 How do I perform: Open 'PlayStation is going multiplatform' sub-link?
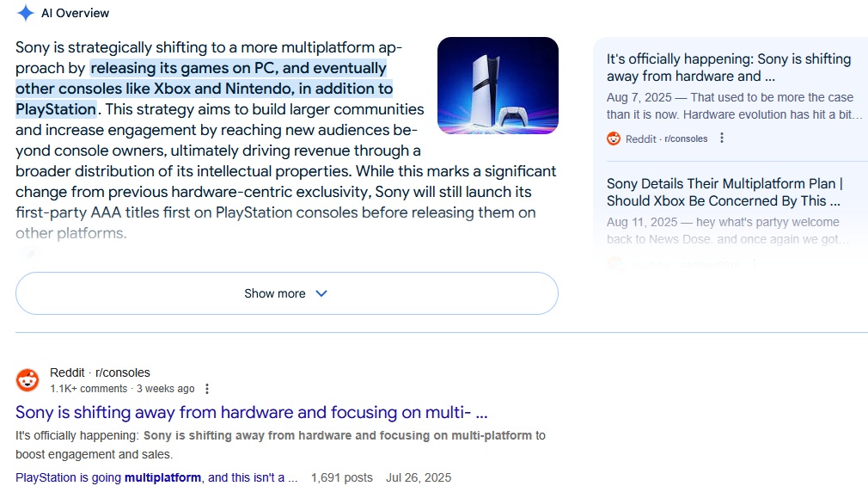(x=156, y=477)
